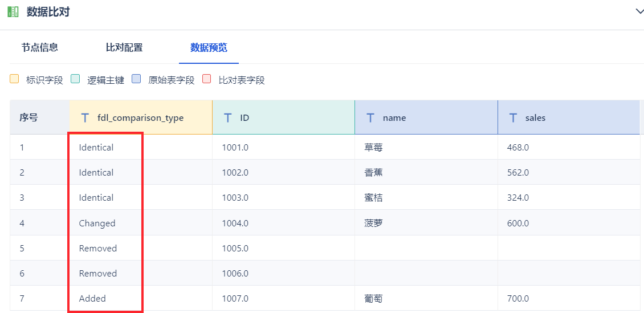
Task: Click the 1005.0 ID cell
Action: coord(235,248)
